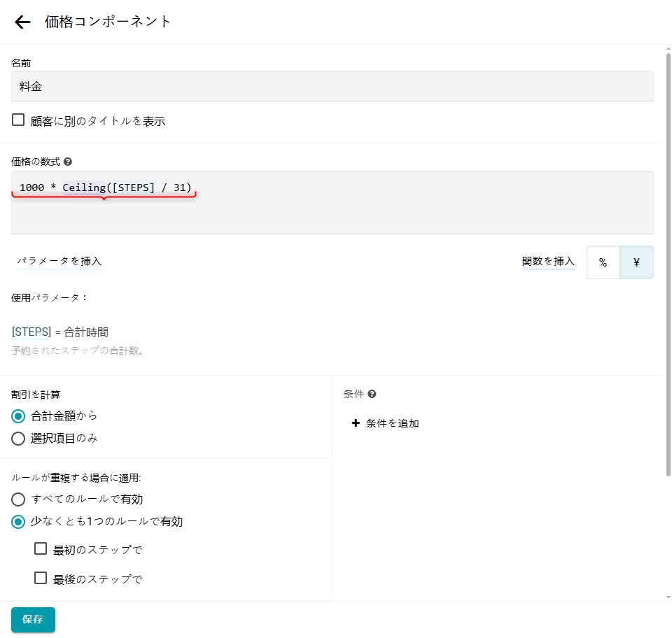The image size is (672, 638).
Task: Select すべてのルールで有効 radio button
Action: click(19, 499)
